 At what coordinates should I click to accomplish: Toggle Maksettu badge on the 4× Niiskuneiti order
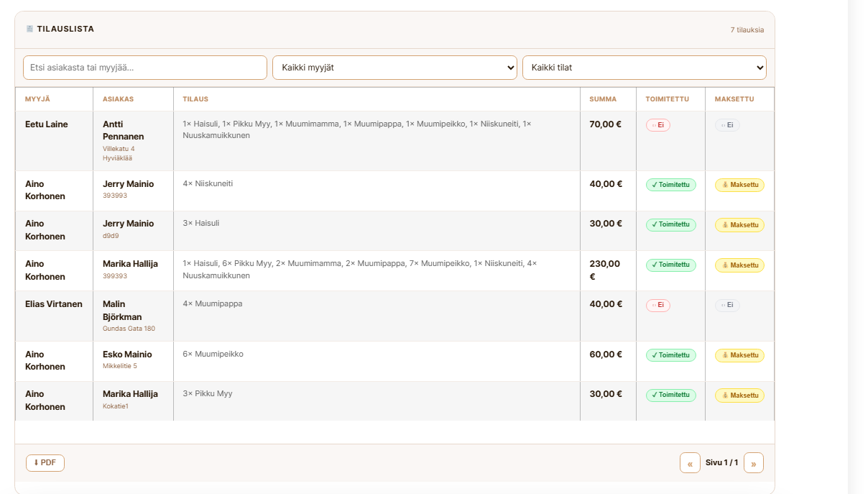(x=739, y=185)
